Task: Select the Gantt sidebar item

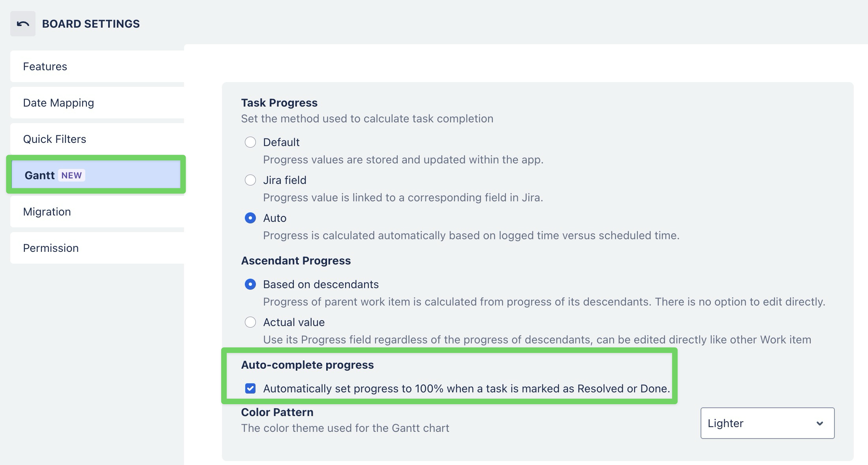Action: click(96, 174)
